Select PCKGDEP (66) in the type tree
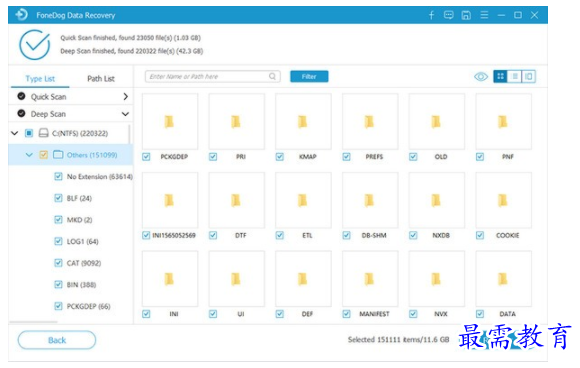The width and height of the screenshot is (580, 368). [x=88, y=306]
